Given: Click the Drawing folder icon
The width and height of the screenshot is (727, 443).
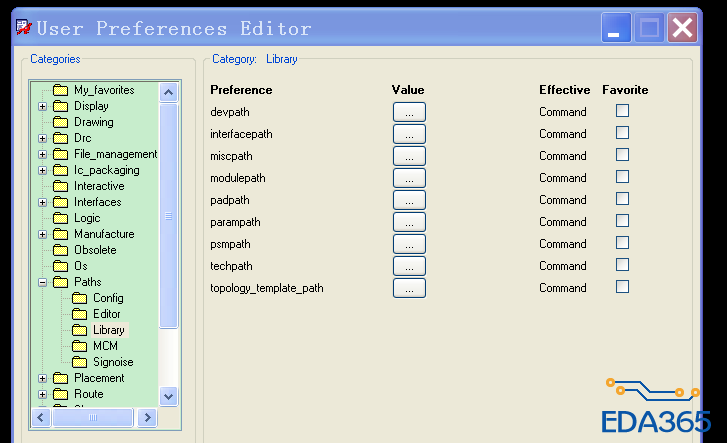Looking at the screenshot, I should click(x=61, y=122).
